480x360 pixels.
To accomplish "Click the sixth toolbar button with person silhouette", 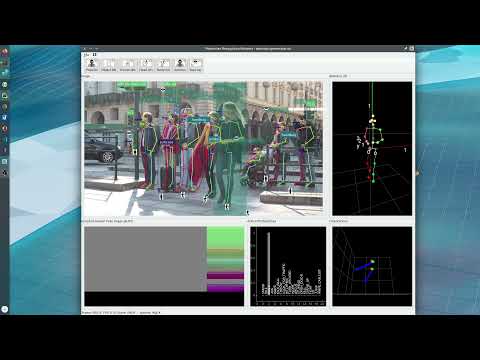I will (x=180, y=65).
